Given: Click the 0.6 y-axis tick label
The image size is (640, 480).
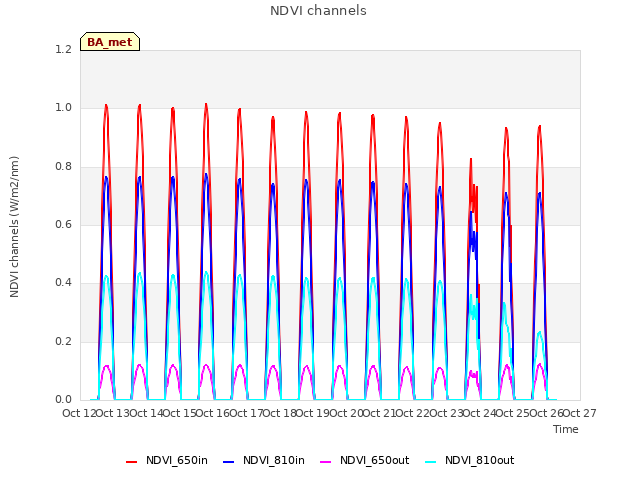Looking at the screenshot, I should (63, 224).
